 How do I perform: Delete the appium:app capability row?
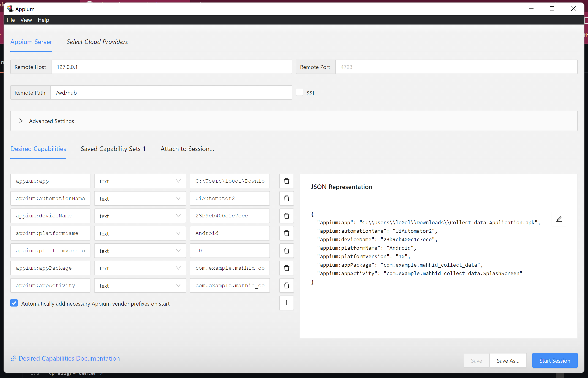[286, 181]
